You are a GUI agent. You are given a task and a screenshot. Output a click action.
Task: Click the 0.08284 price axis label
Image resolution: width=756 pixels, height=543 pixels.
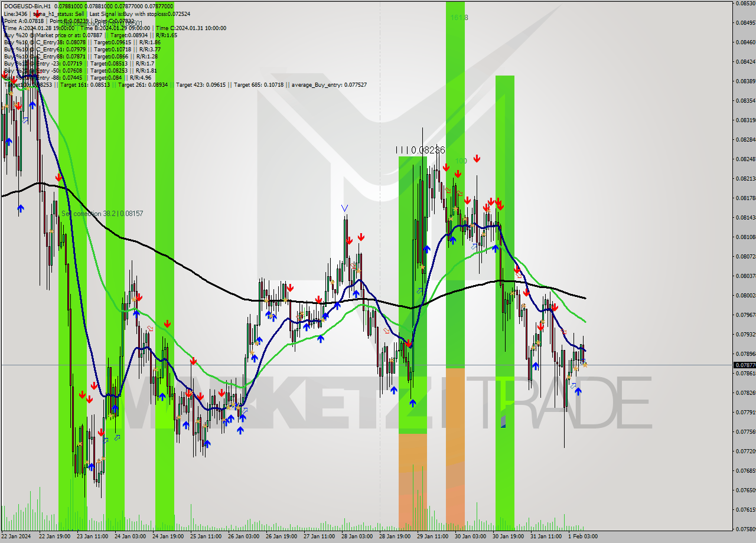(x=745, y=139)
